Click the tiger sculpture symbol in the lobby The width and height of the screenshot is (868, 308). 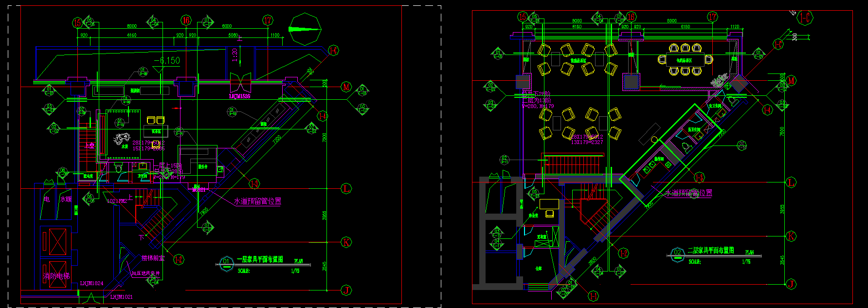(x=121, y=138)
